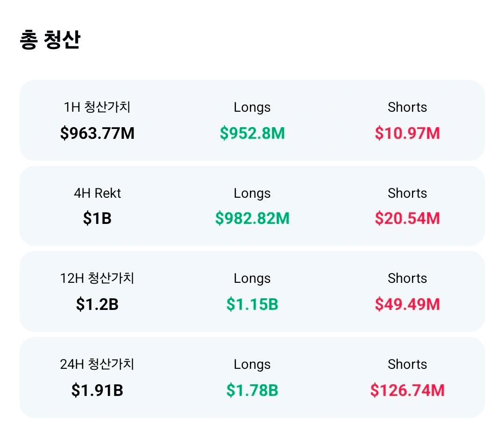Viewport: 504px width, 431px height.
Task: Click the $963.77M total value
Action: click(x=97, y=134)
